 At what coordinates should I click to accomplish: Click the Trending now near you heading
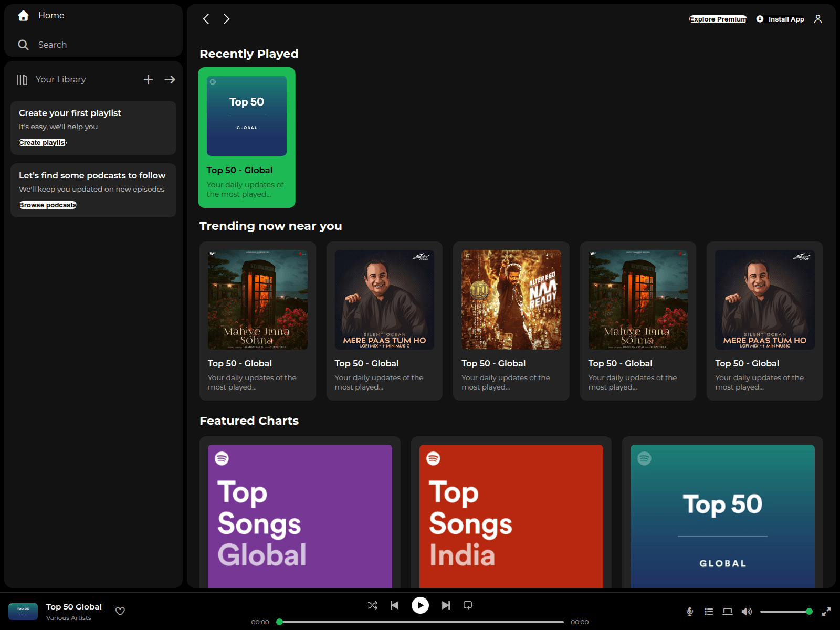click(271, 226)
